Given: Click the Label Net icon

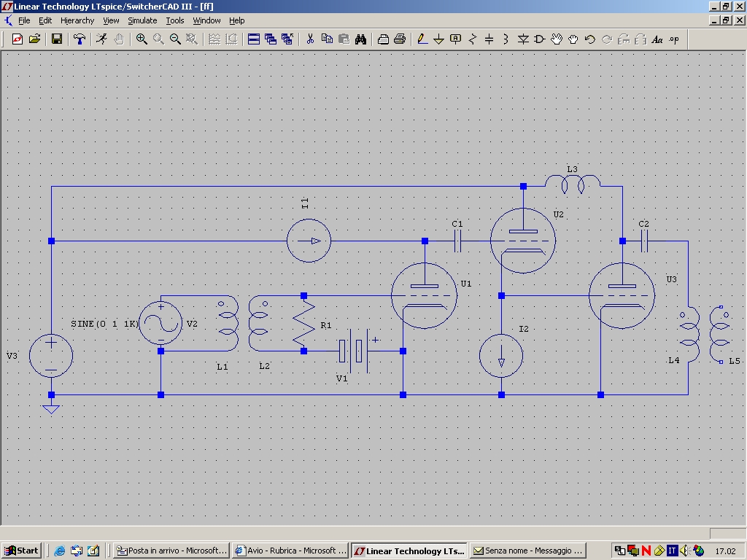Looking at the screenshot, I should (455, 39).
